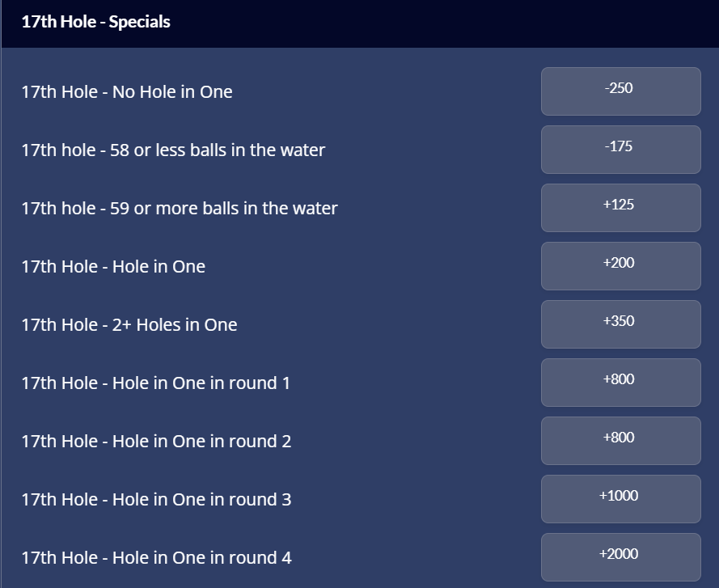
Task: Click the "17th Hole - No Hole in One" label
Action: click(127, 92)
